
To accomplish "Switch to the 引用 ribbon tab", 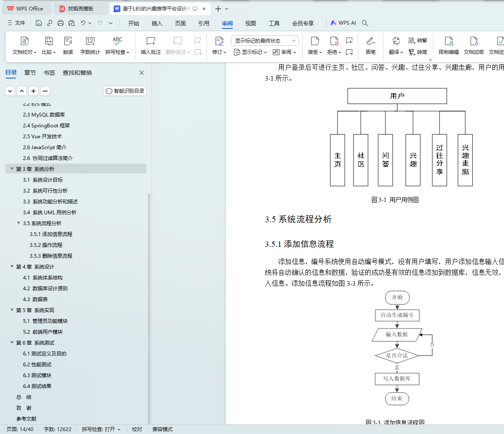I will click(x=204, y=23).
